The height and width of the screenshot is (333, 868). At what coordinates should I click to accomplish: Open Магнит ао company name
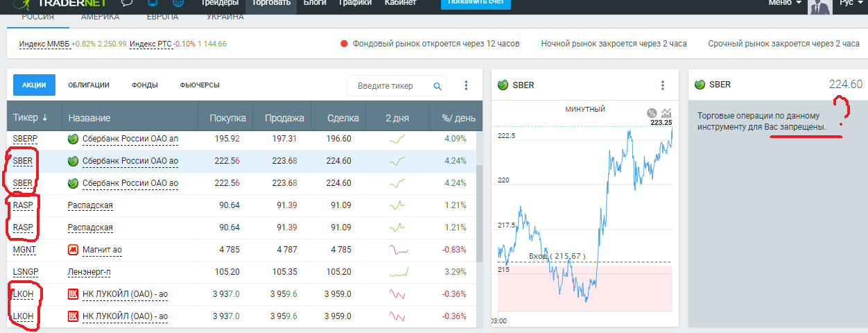click(x=102, y=249)
